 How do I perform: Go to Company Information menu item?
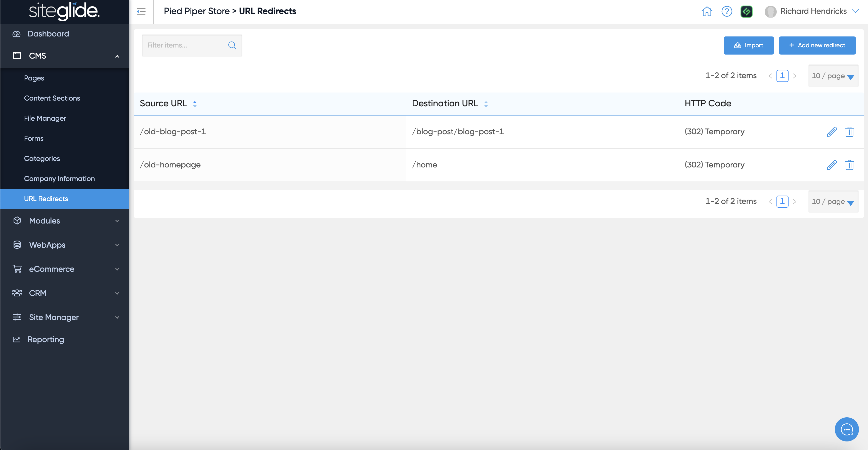coord(59,178)
